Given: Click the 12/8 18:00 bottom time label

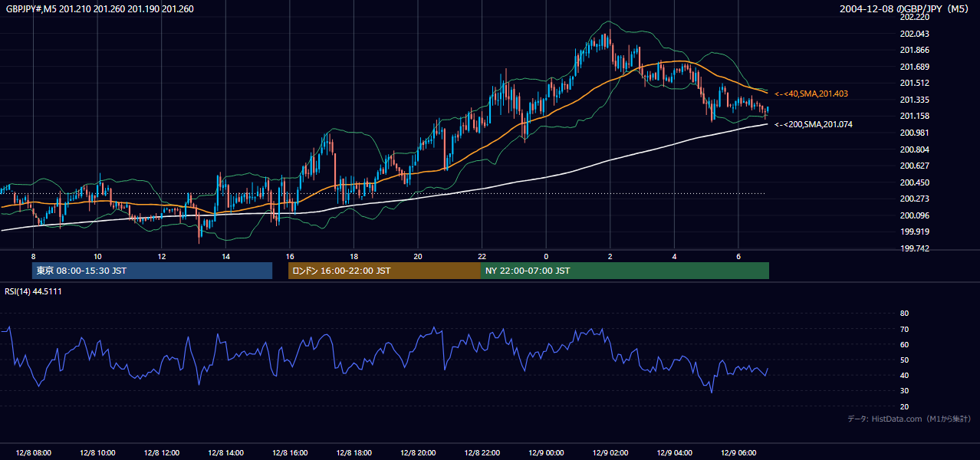Looking at the screenshot, I should [x=354, y=452].
